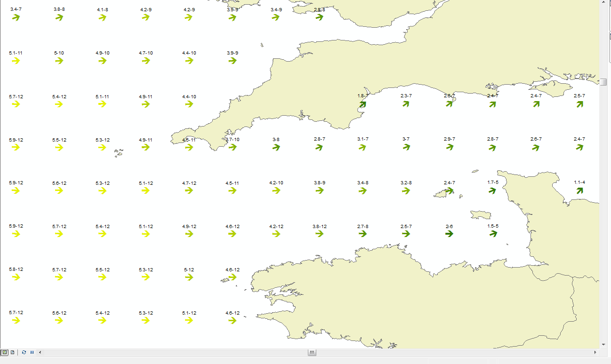Toggle the Pause Drawing button
Image resolution: width=611 pixels, height=364 pixels.
(32, 352)
